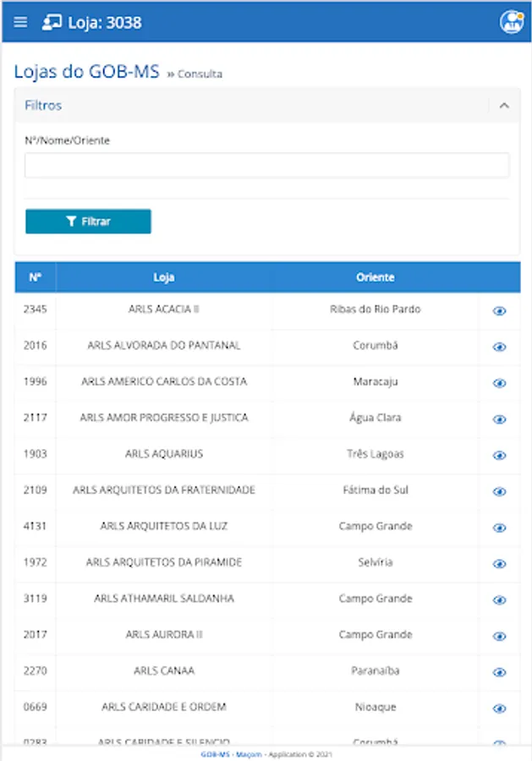Click the Selvíria oriente cell
532x761 pixels.
[376, 562]
